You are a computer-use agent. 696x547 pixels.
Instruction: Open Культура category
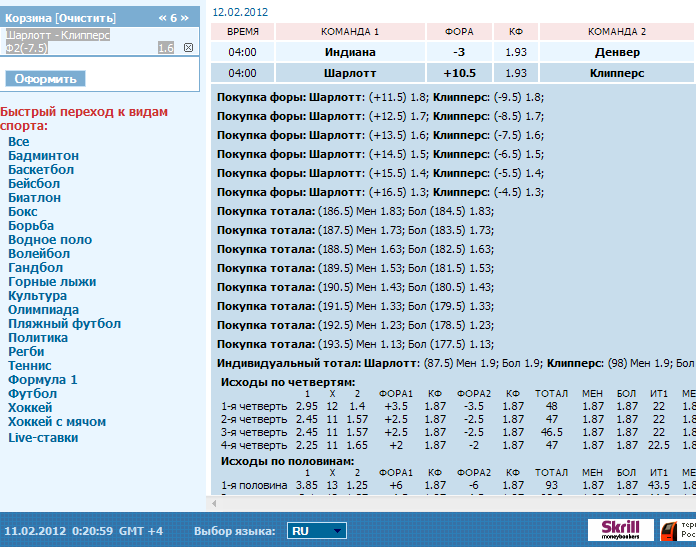click(37, 296)
